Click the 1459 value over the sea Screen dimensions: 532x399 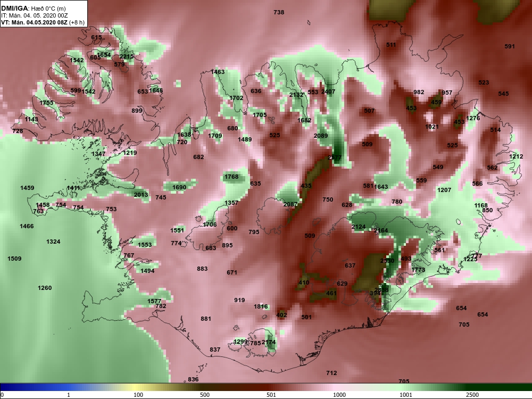coord(27,188)
